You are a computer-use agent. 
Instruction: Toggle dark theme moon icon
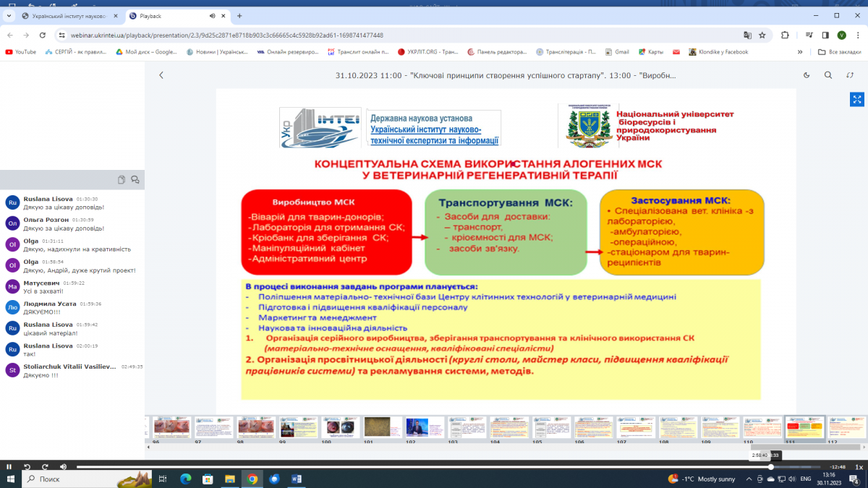click(x=807, y=75)
